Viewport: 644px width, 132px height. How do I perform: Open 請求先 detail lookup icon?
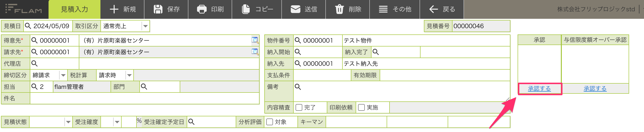[x=255, y=52]
